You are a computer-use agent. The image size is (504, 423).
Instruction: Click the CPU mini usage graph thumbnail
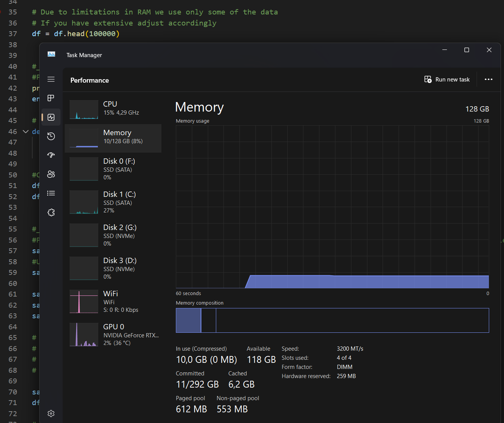pyautogui.click(x=84, y=110)
